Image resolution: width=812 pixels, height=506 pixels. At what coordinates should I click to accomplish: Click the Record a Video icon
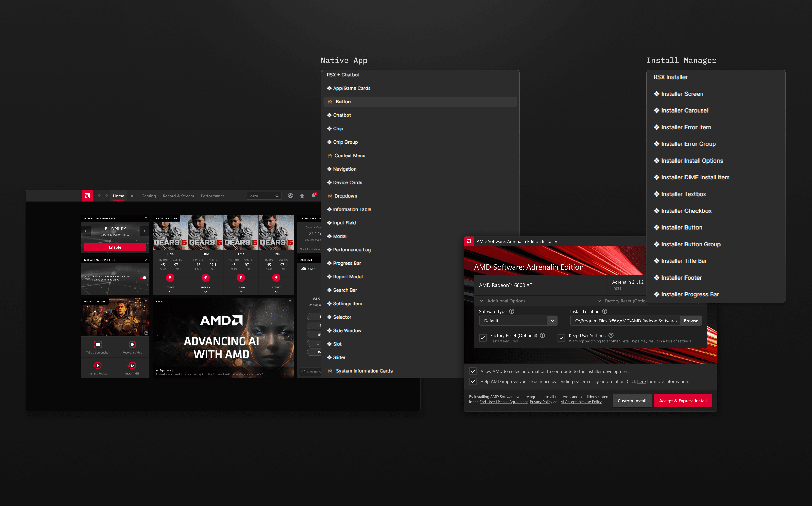[132, 344]
